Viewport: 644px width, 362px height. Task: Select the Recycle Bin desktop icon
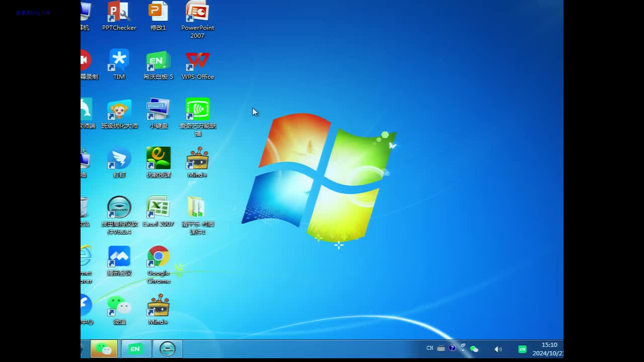click(x=85, y=211)
